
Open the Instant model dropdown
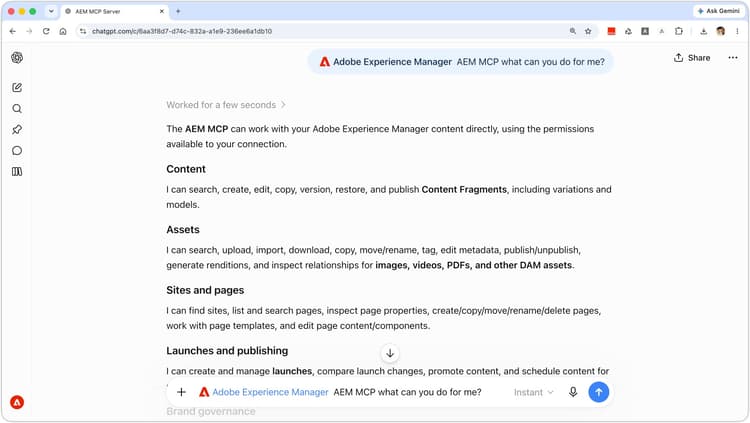(533, 392)
